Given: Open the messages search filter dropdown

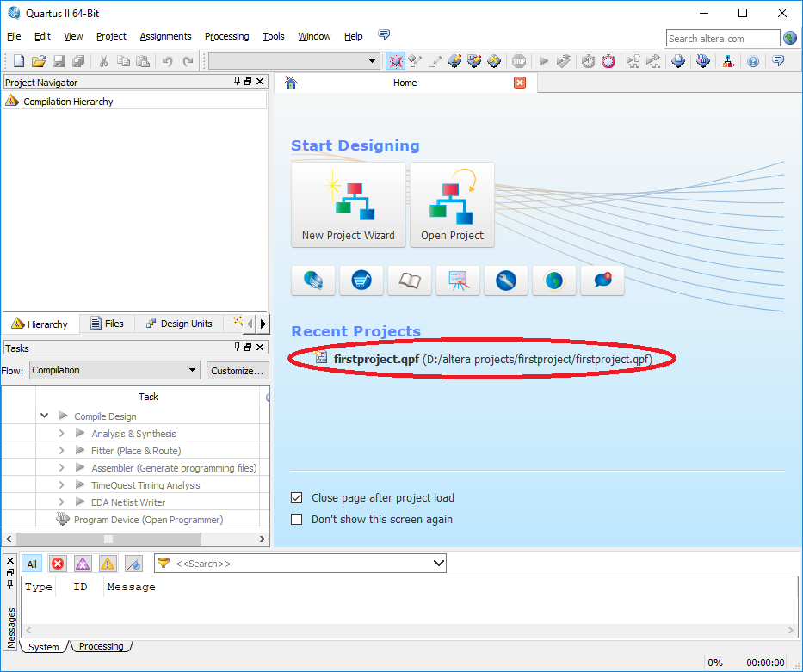Looking at the screenshot, I should pyautogui.click(x=439, y=563).
